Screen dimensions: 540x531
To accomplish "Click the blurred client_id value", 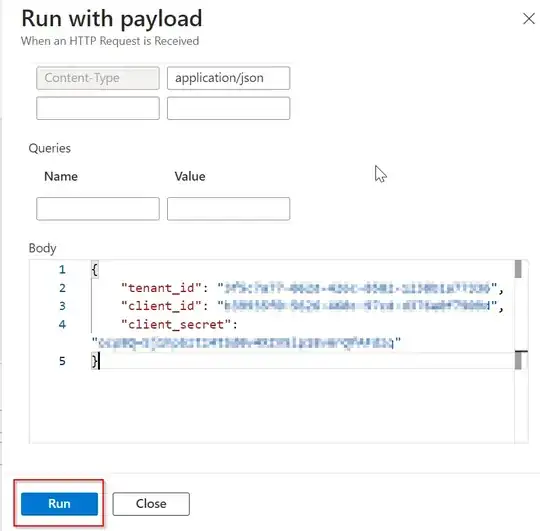I will pos(357,306).
